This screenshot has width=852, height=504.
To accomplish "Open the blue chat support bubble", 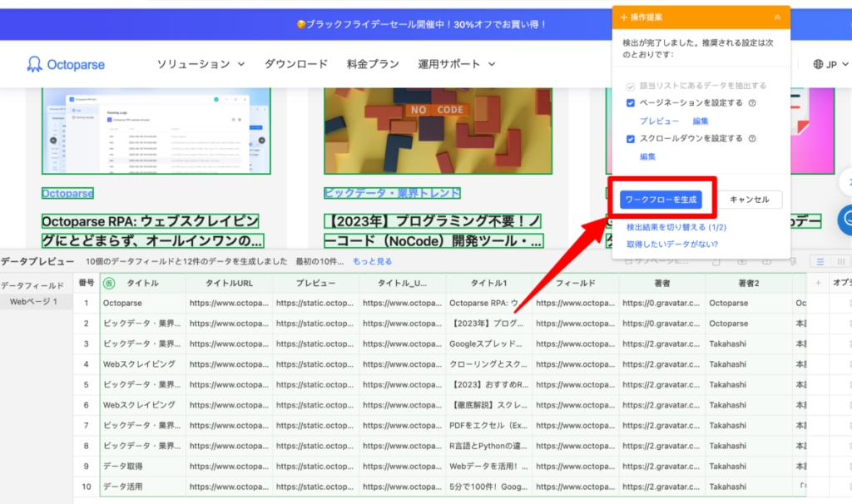I will point(846,219).
